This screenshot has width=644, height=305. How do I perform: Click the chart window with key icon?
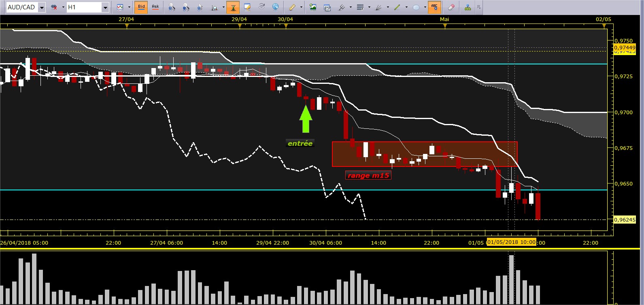tap(247, 7)
